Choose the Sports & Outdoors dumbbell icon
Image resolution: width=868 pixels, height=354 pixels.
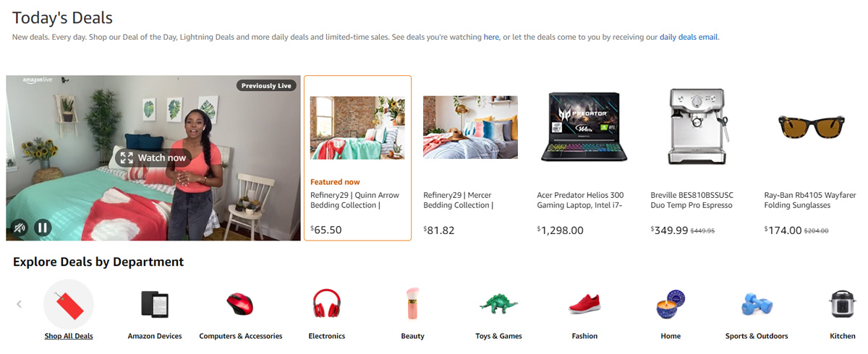(x=757, y=304)
